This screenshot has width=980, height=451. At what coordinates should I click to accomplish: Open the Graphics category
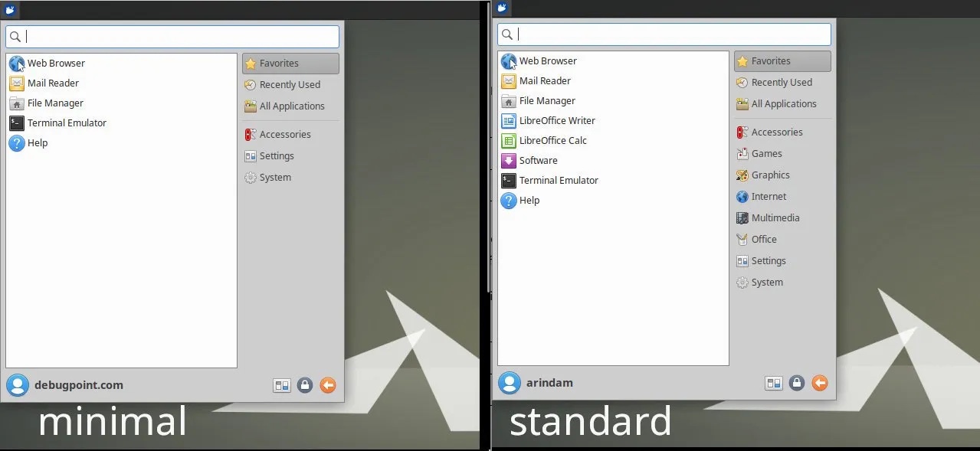[x=769, y=175]
